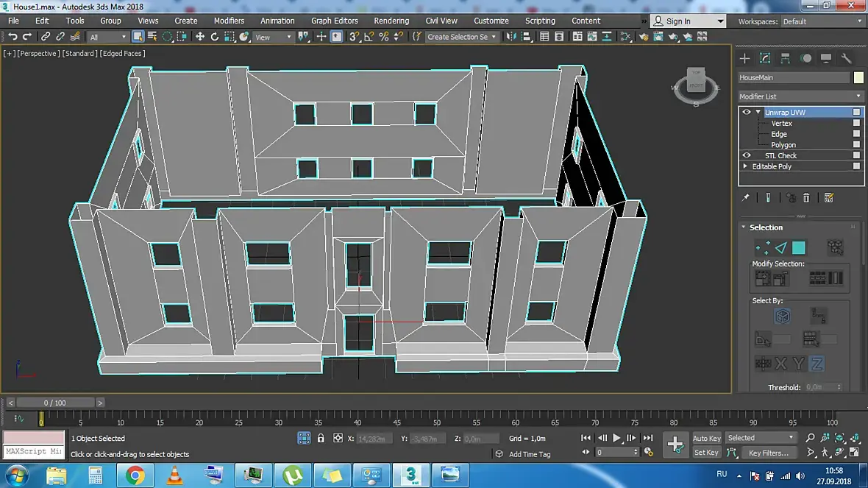
Task: Open the Utilities wrench panel
Action: 846,59
